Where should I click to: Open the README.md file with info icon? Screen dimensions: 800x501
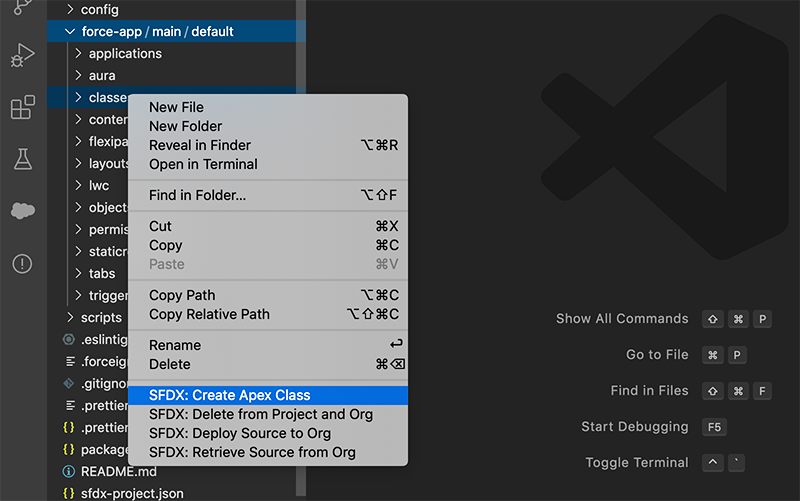[x=118, y=471]
